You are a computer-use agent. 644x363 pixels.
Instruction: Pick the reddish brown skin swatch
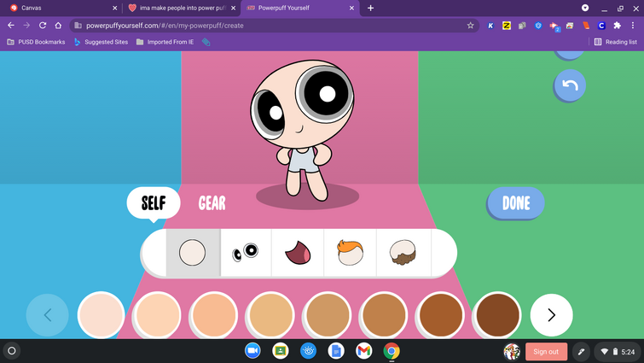[x=441, y=315]
